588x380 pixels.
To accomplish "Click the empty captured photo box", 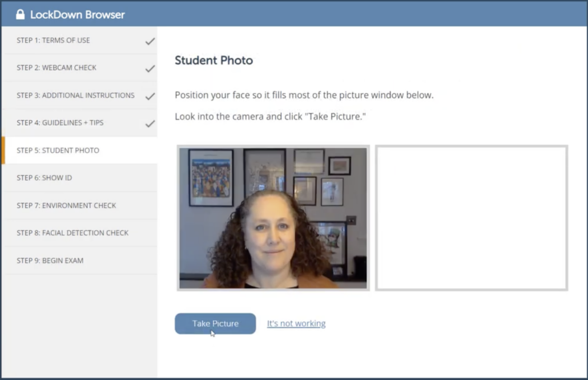I will pos(472,218).
